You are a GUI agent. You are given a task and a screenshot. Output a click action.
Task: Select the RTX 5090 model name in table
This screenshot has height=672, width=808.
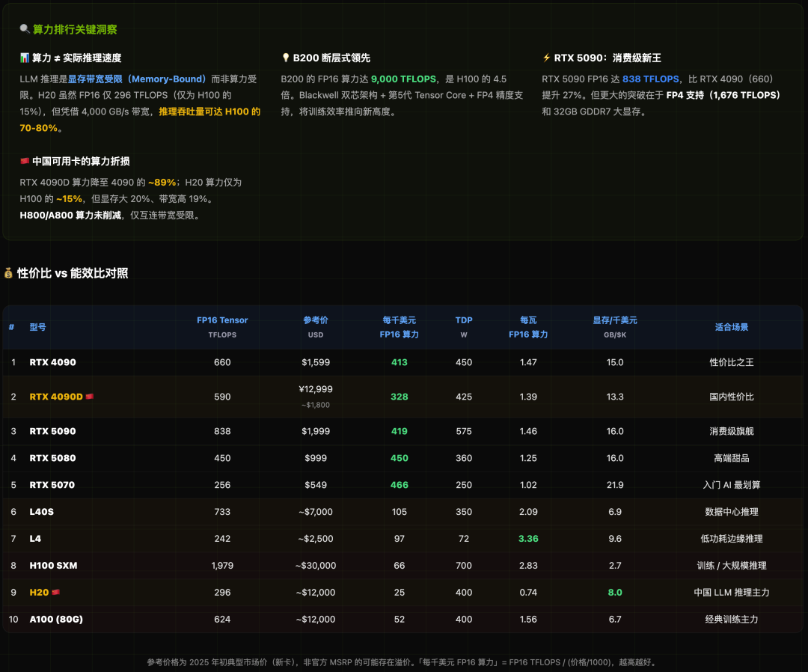coord(52,431)
